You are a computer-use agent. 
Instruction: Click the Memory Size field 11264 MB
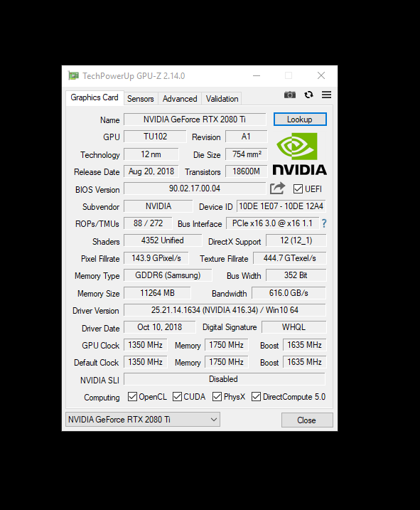[x=157, y=293]
